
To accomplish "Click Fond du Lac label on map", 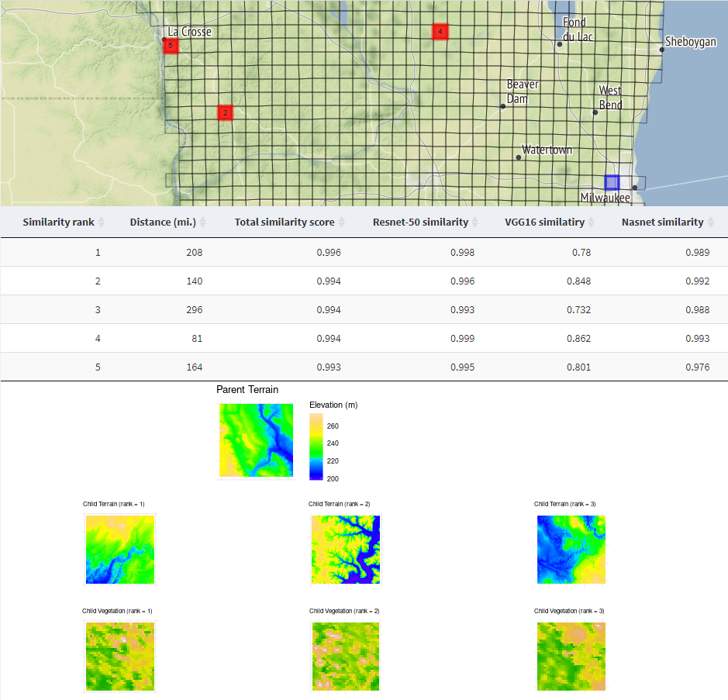I will [578, 29].
